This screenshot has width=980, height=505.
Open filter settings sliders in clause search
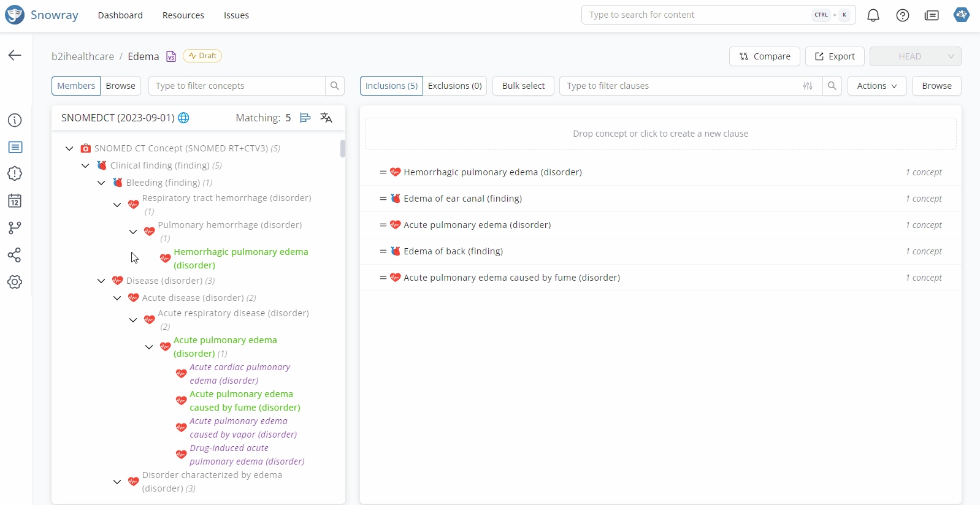(808, 86)
